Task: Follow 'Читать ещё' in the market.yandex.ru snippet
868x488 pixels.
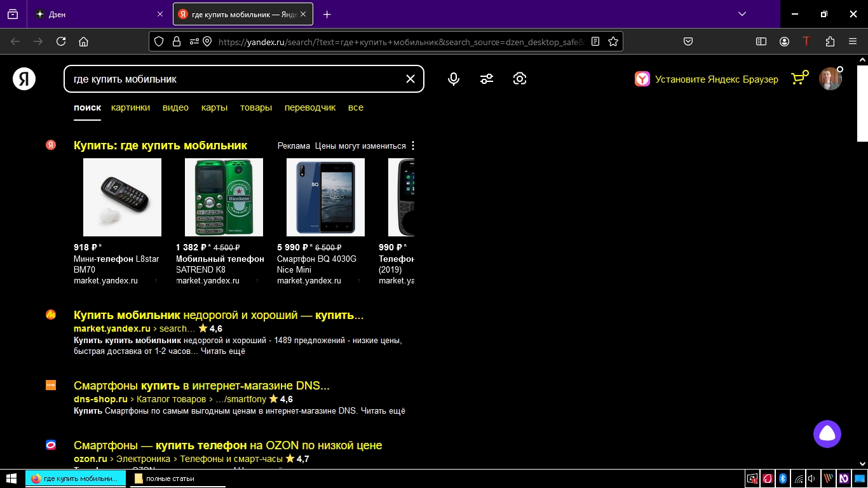Action: (x=223, y=351)
